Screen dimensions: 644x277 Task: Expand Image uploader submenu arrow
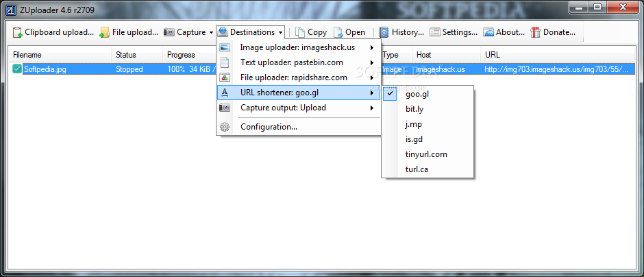[372, 48]
